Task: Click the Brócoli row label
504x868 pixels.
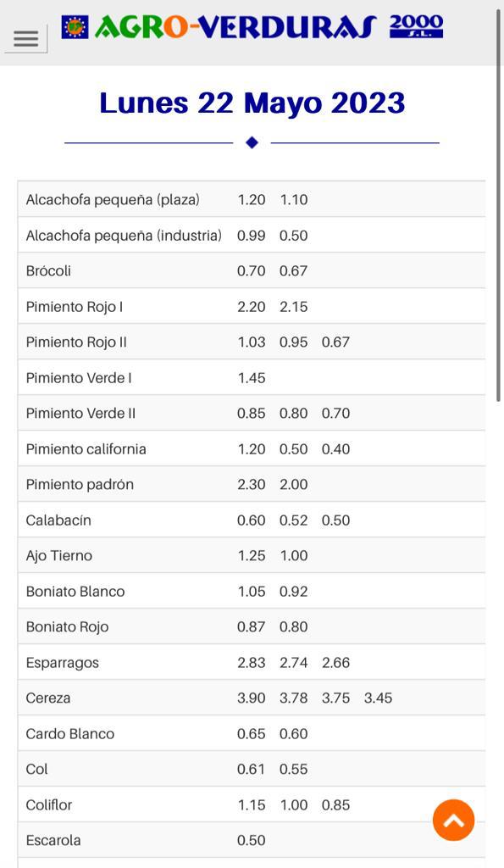Action: click(x=48, y=270)
